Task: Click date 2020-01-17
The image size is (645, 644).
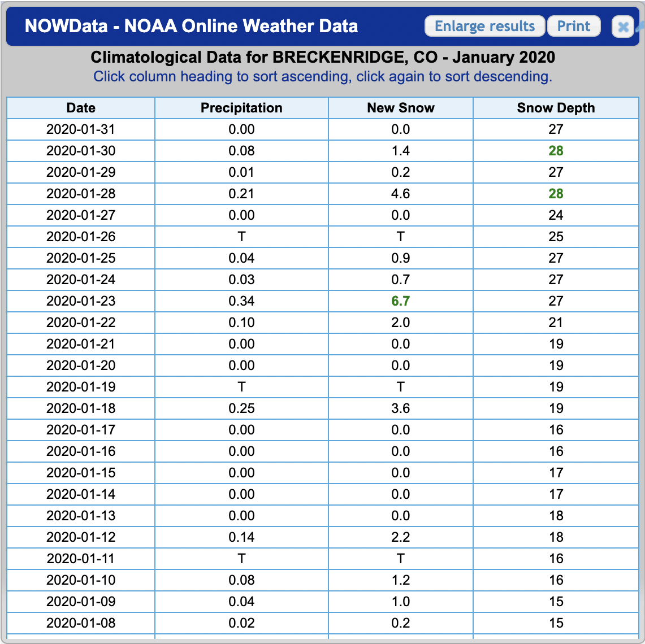Action: click(81, 430)
